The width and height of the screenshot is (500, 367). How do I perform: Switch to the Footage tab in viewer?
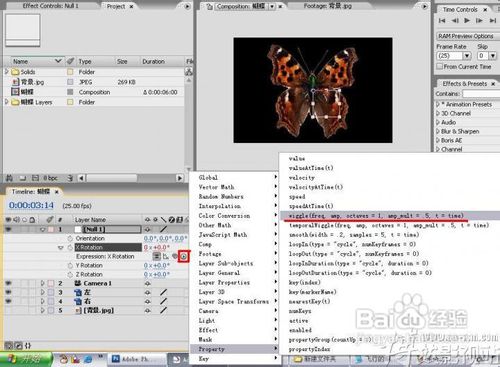[327, 6]
